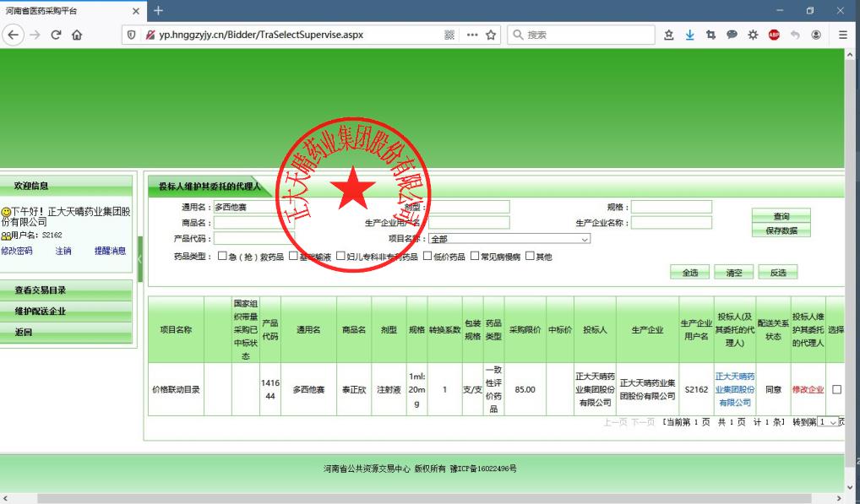860x504 pixels.
Task: Click the 查询 button
Action: [x=781, y=216]
